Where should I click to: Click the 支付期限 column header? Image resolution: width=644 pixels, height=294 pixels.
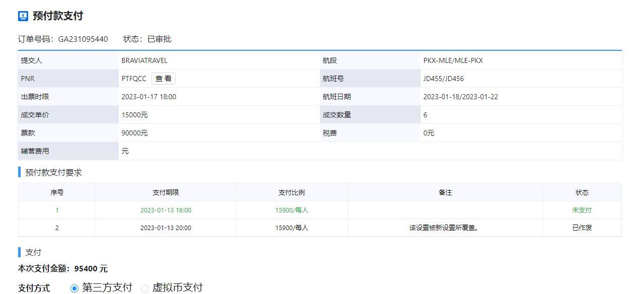pyautogui.click(x=166, y=192)
